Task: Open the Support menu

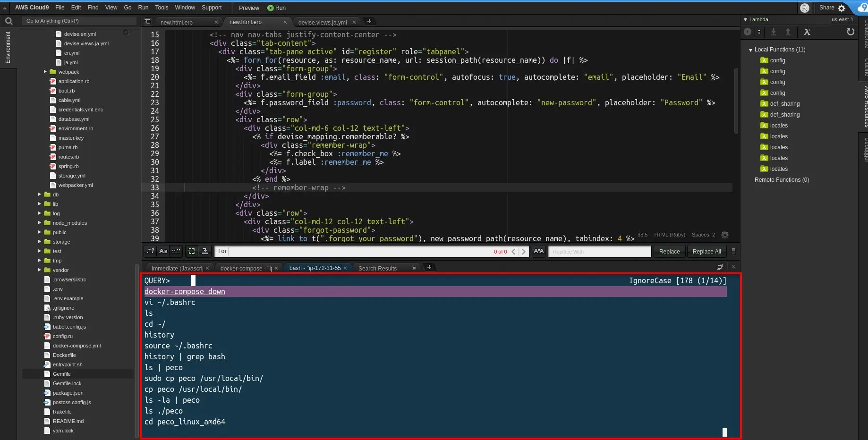Action: tap(212, 8)
